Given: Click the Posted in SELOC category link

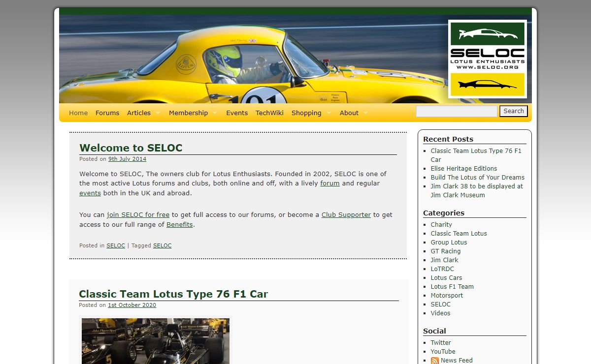Looking at the screenshot, I should (116, 245).
